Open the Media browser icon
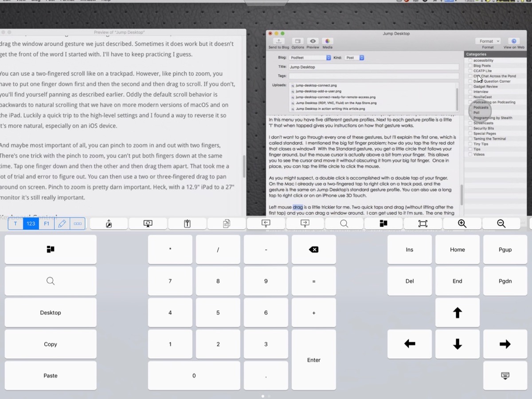Viewport: 532px width, 399px height. (327, 41)
